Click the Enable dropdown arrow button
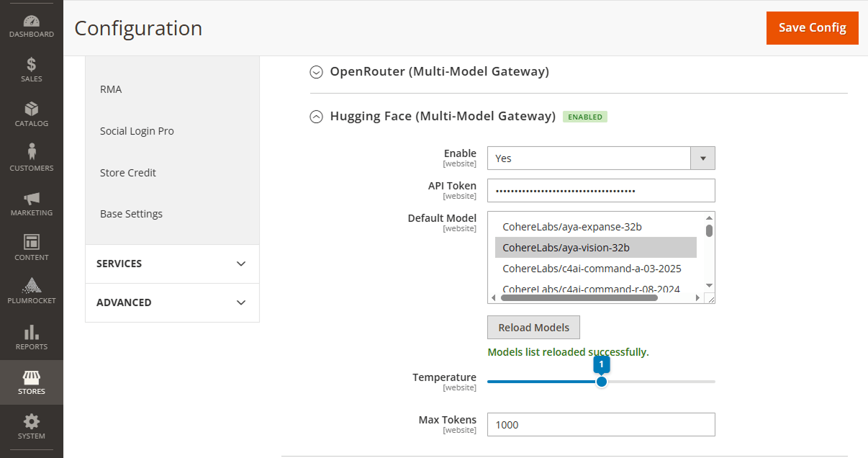The height and width of the screenshot is (458, 868). pos(702,158)
